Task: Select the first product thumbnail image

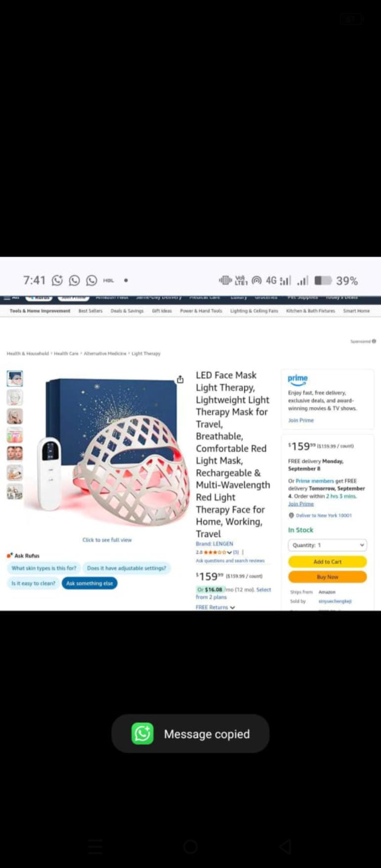Action: point(15,378)
